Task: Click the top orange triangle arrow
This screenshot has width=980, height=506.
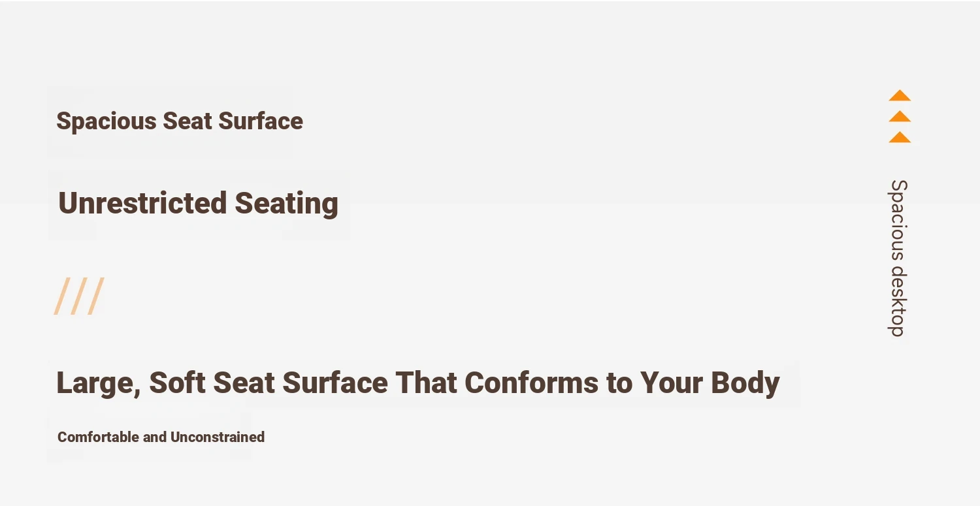Action: [900, 96]
